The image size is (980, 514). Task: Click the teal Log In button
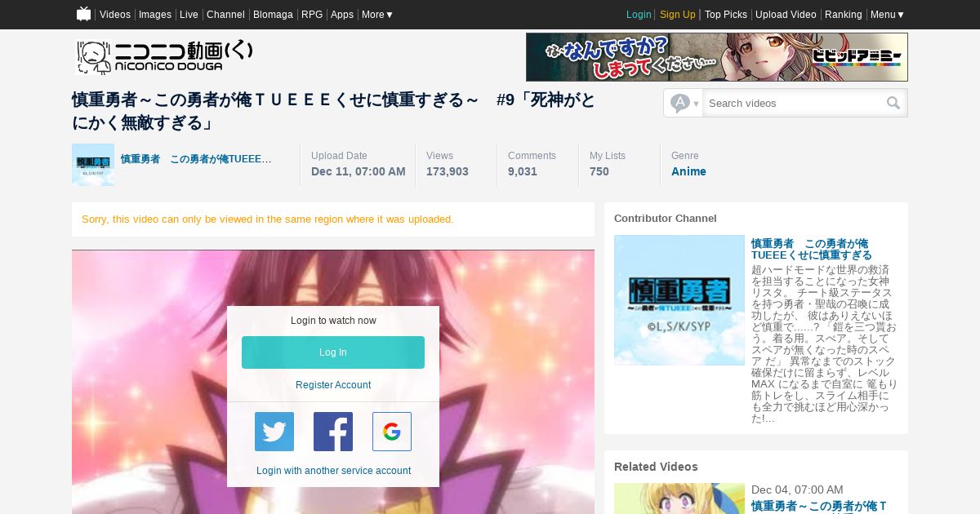pos(333,352)
